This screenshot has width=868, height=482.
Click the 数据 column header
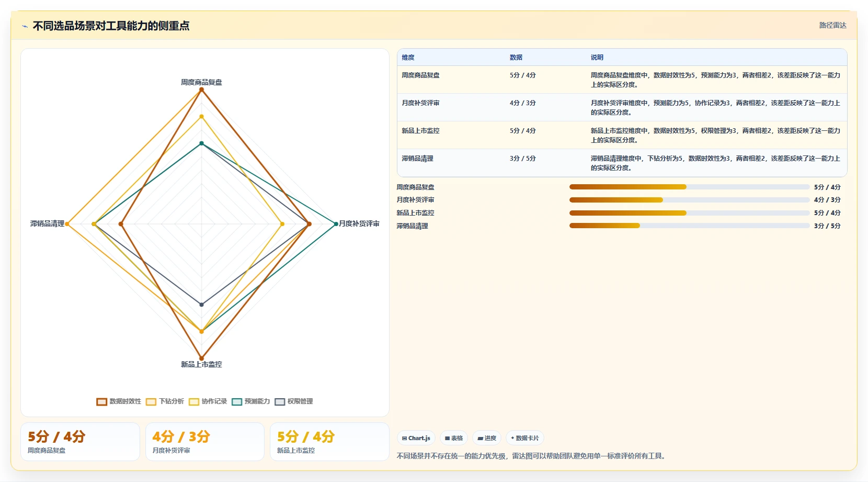[x=516, y=58]
